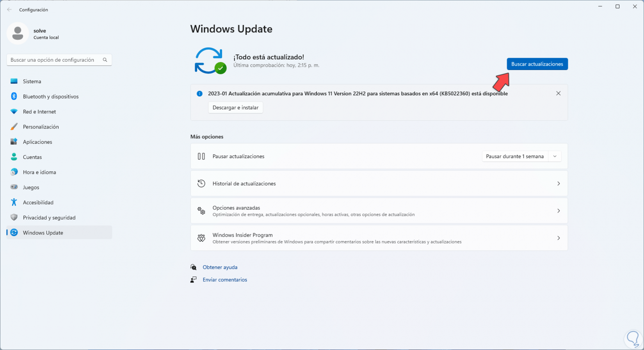Click the Historial de actualizaciones label
The width and height of the screenshot is (644, 350).
(x=244, y=184)
